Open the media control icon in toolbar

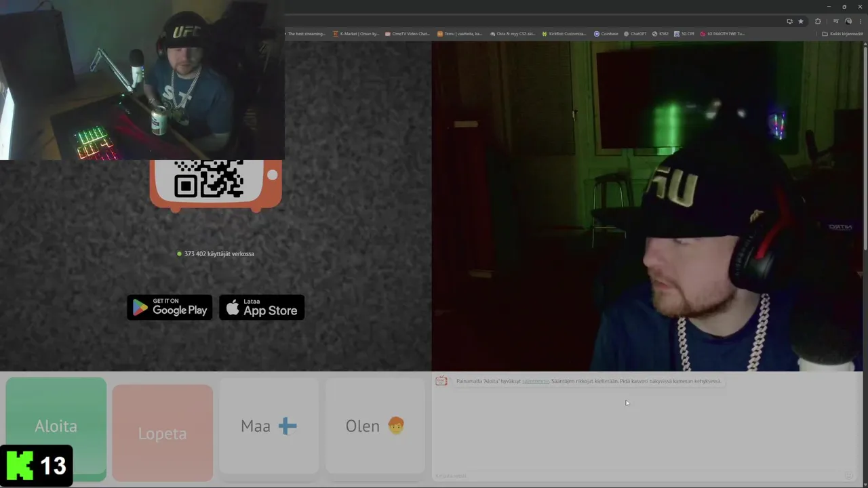835,22
